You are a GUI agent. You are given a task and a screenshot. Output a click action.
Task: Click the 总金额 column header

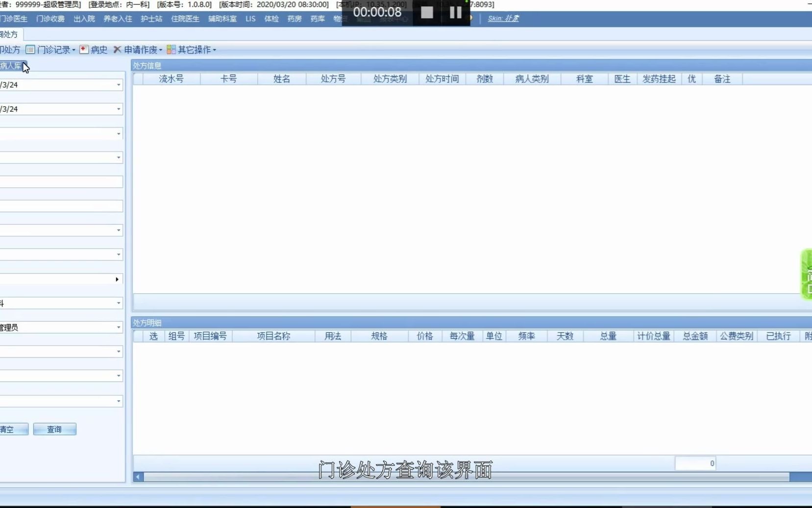click(x=695, y=336)
